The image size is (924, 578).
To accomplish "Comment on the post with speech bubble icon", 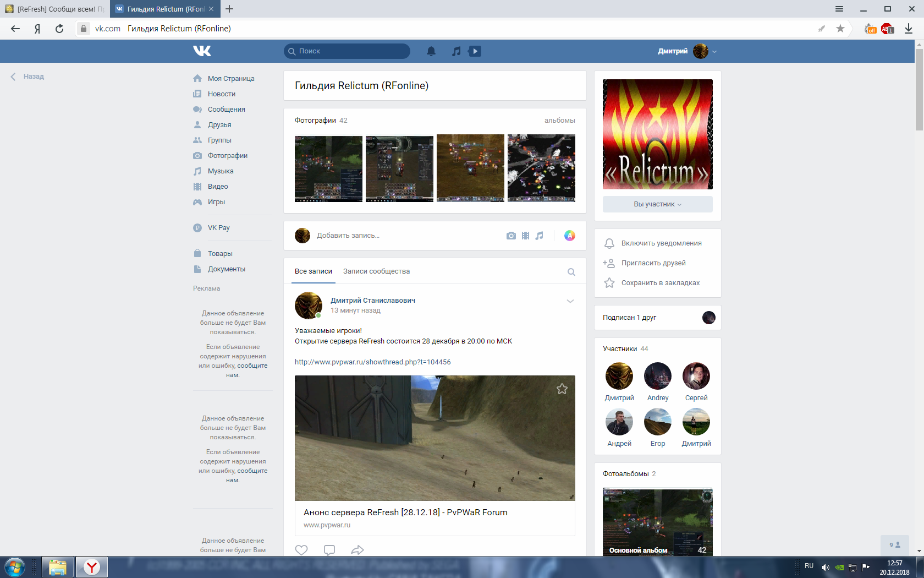I will [x=329, y=550].
